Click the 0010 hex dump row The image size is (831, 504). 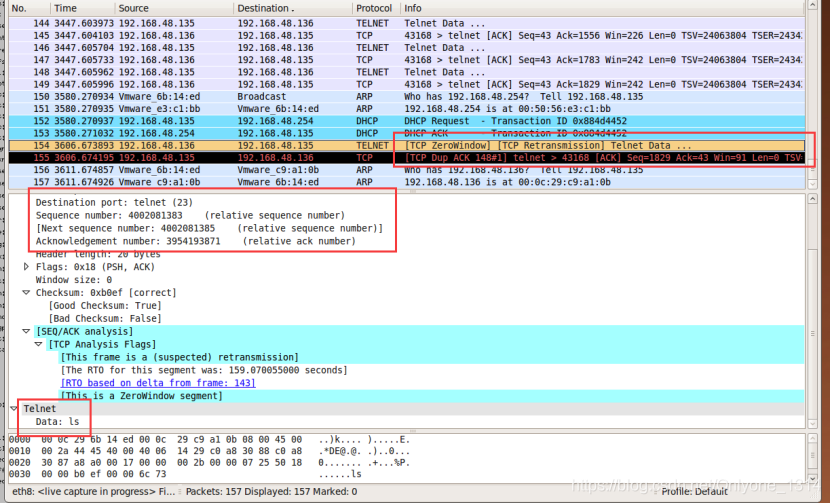tap(209, 451)
